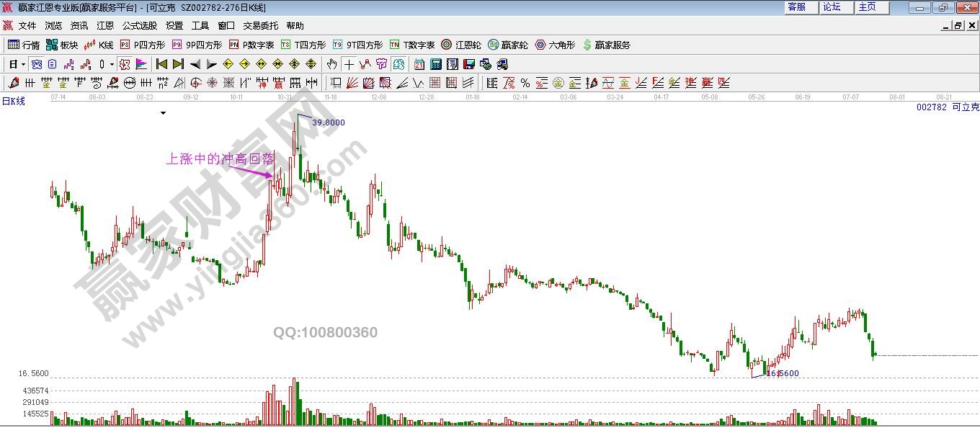Image resolution: width=980 pixels, height=428 pixels.
Task: Open the P四方形 square chart
Action: (142, 45)
